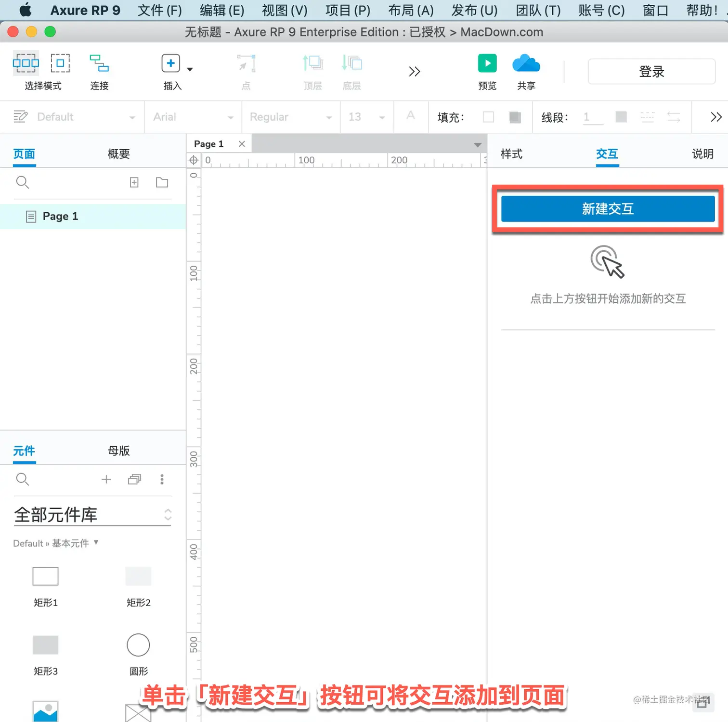Viewport: 728px width, 722px height.
Task: Select Page 1 in the pages tree
Action: click(x=93, y=217)
